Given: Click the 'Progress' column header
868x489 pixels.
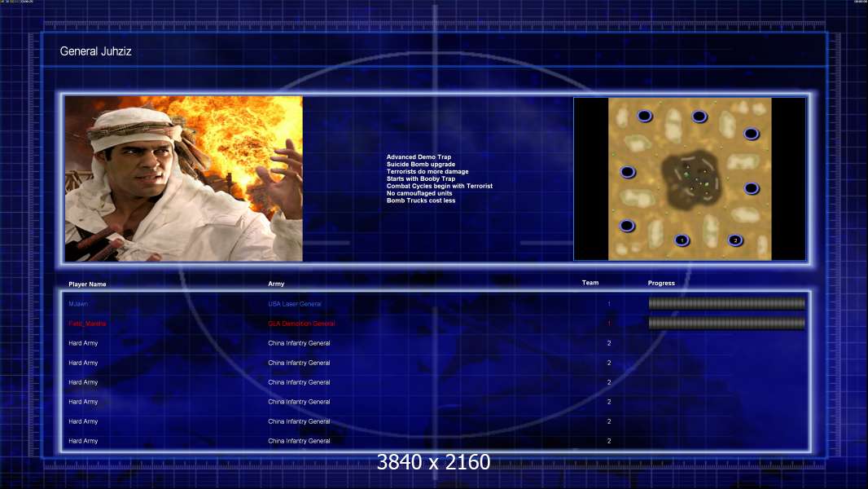Looking at the screenshot, I should point(661,283).
